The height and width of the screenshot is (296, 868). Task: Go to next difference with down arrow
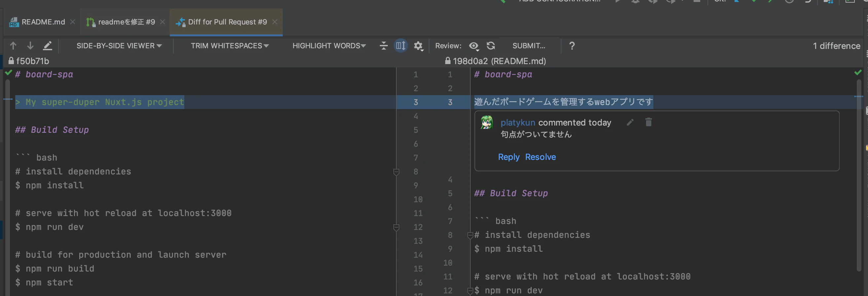pyautogui.click(x=30, y=46)
